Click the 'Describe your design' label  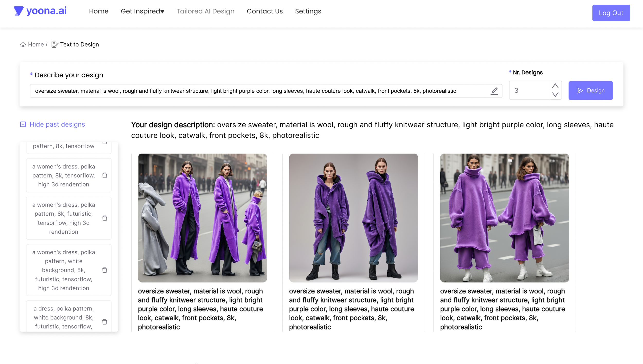point(69,75)
